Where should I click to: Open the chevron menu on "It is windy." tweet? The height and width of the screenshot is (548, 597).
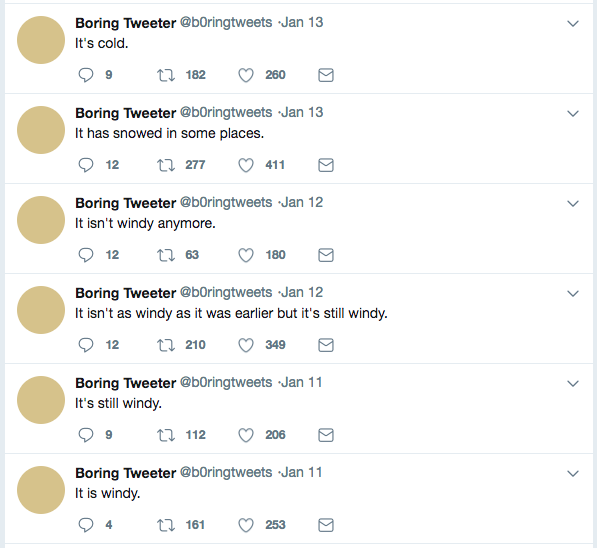coord(573,474)
